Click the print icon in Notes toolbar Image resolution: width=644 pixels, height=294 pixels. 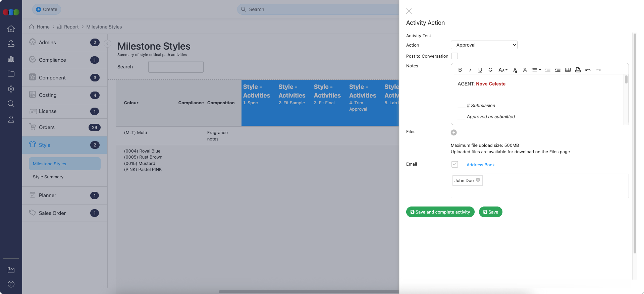coord(578,70)
